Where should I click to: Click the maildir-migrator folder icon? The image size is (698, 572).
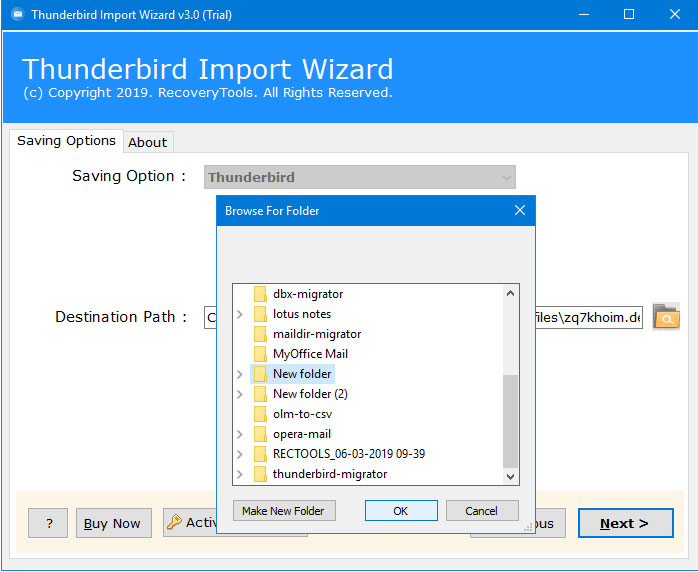click(260, 334)
